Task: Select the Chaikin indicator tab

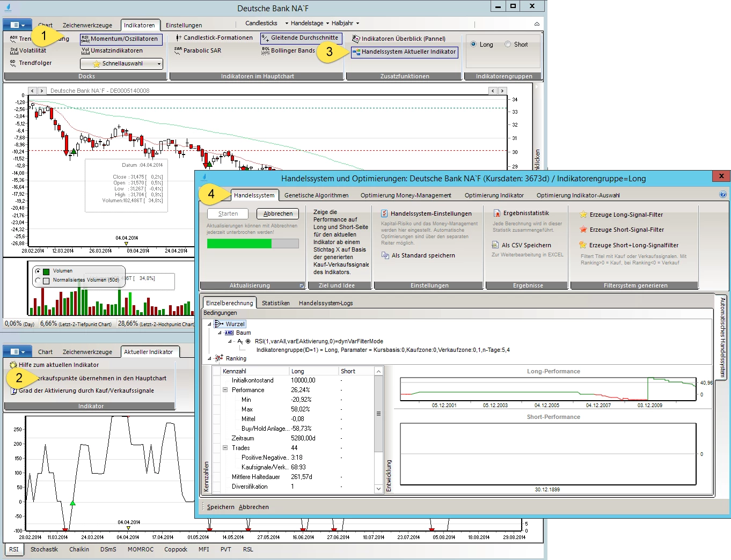Action: 79,549
